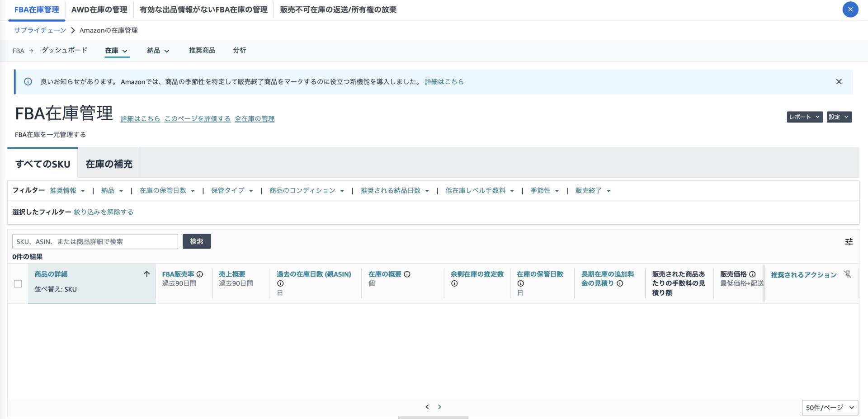Click the info icon in the announcement banner
Image resolution: width=868 pixels, height=419 pixels.
[28, 82]
